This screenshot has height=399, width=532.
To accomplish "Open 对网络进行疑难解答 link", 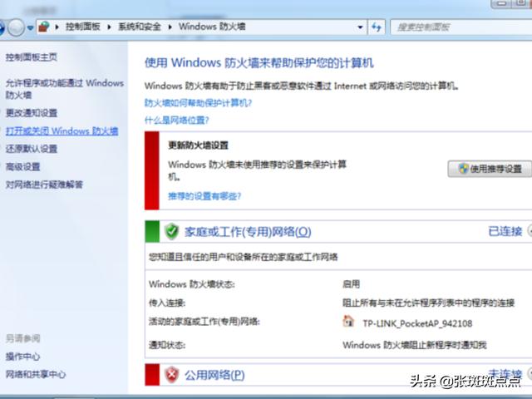I will click(x=44, y=185).
